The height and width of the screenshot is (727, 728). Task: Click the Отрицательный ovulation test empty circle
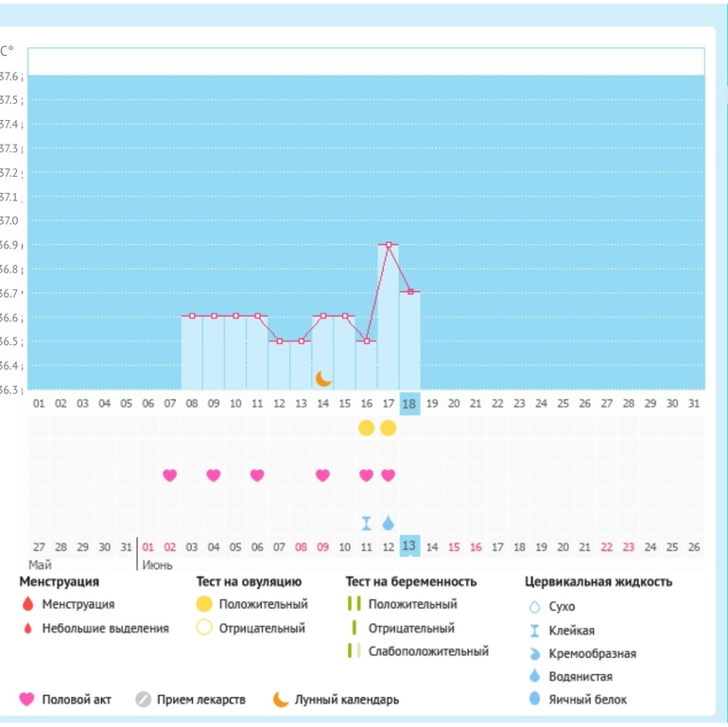(x=204, y=628)
